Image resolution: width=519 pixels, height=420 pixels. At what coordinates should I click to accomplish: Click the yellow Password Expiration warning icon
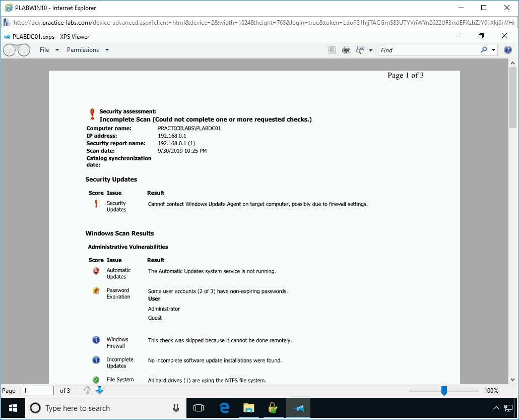click(96, 291)
